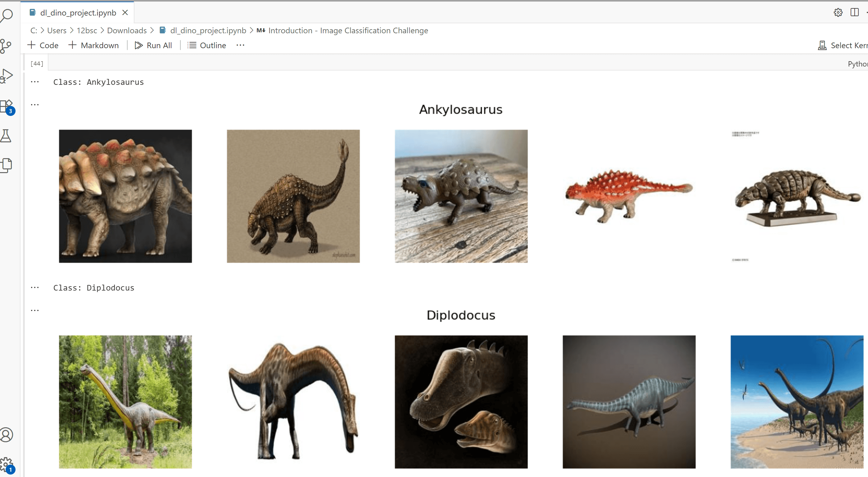
Task: Click the C: breadcrumb
Action: click(x=34, y=30)
